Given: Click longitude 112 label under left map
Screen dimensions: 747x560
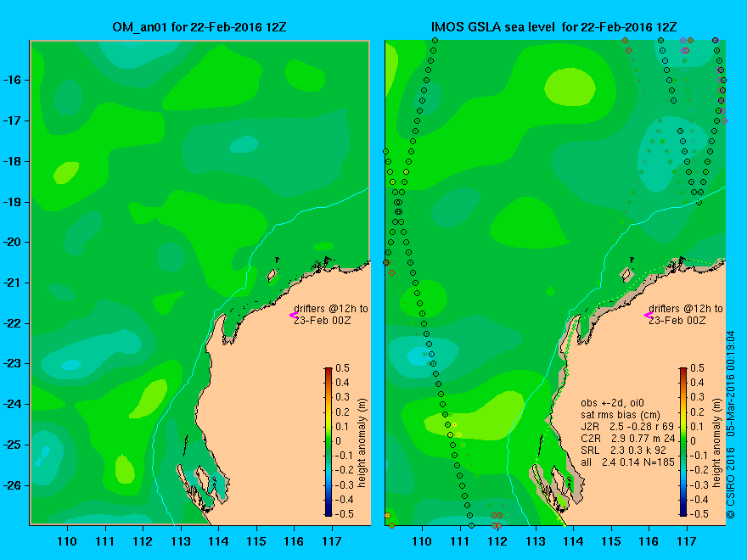Looking at the screenshot, I should 143,541.
